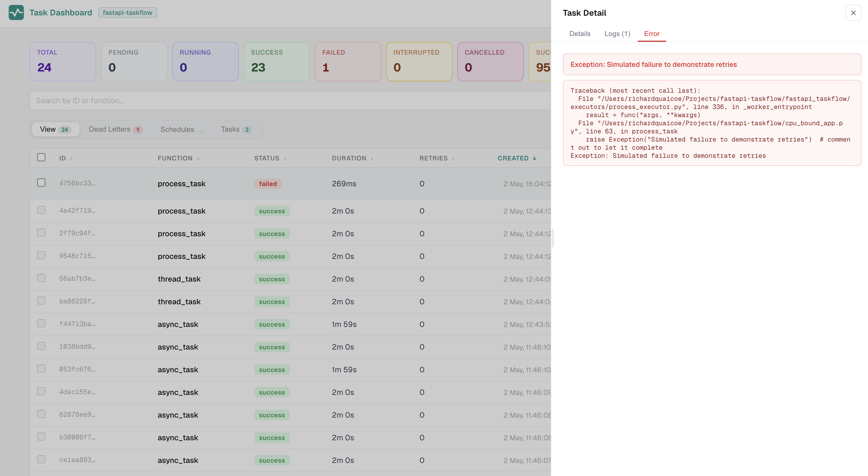Open the Dead Letters tab
868x476 pixels.
point(116,129)
